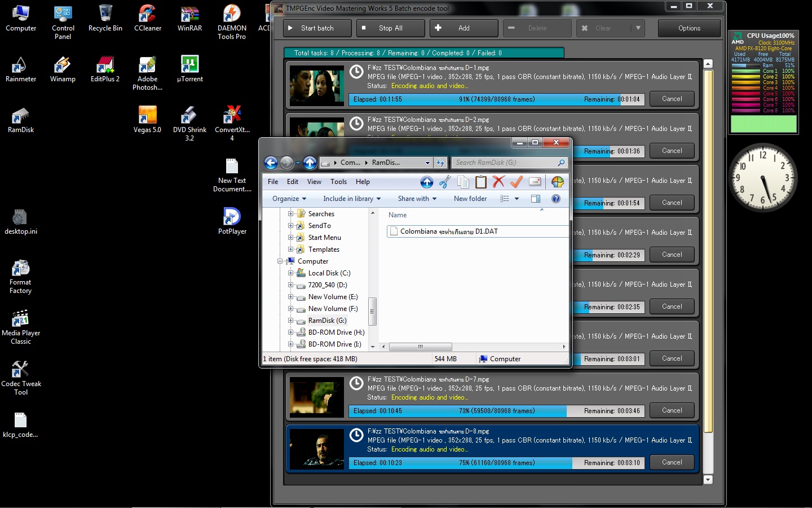
Task: Open CCleaner desktop icon
Action: [148, 19]
